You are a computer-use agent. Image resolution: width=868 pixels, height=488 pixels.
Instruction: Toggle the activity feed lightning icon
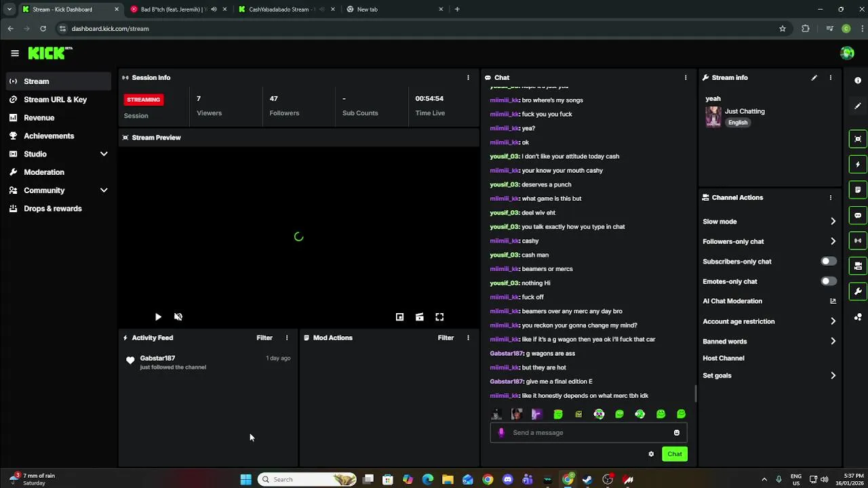point(858,165)
